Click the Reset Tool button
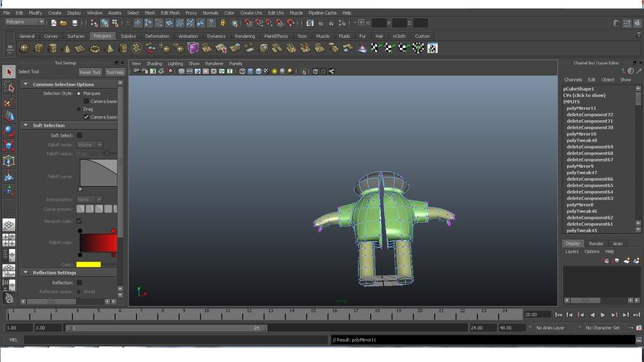 90,72
